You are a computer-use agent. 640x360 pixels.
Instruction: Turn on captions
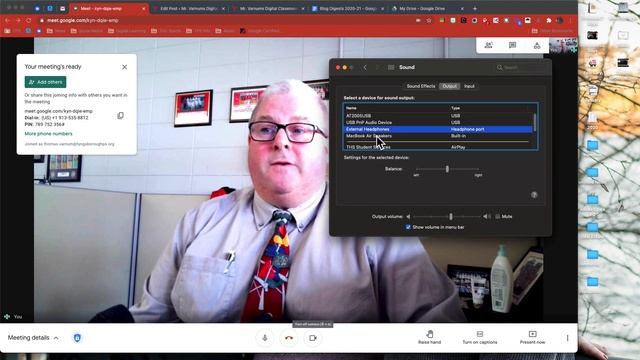coord(480,338)
